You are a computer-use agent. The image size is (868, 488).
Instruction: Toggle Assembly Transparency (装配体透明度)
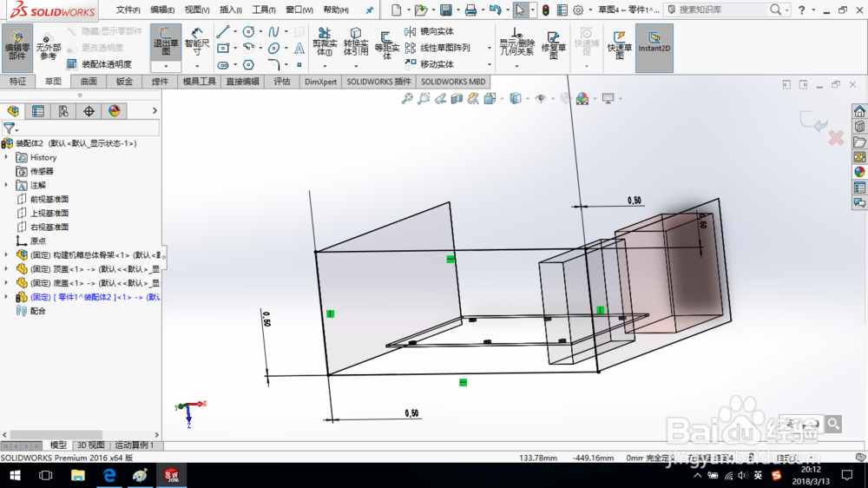100,64
